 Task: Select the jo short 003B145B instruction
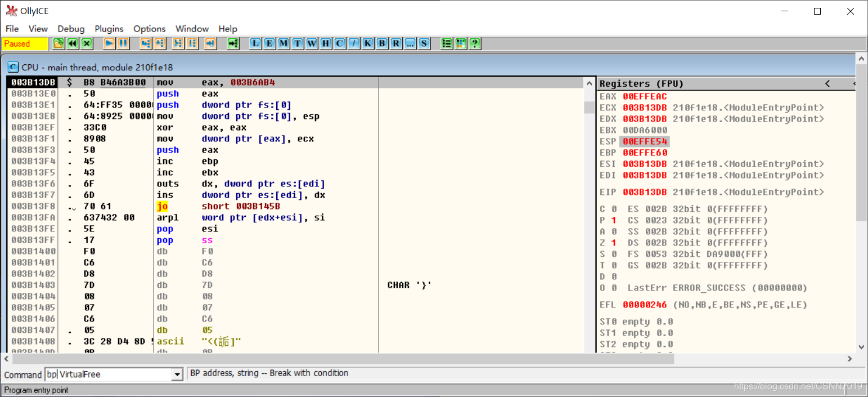(218, 206)
